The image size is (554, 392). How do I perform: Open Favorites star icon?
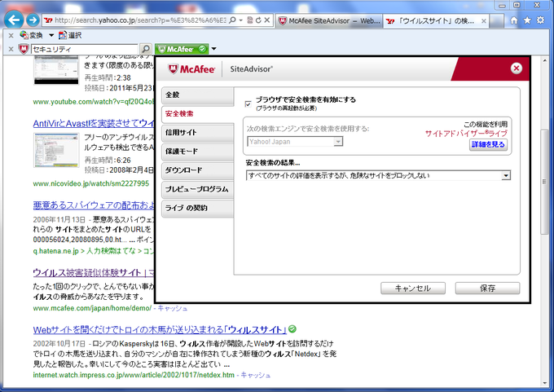527,20
